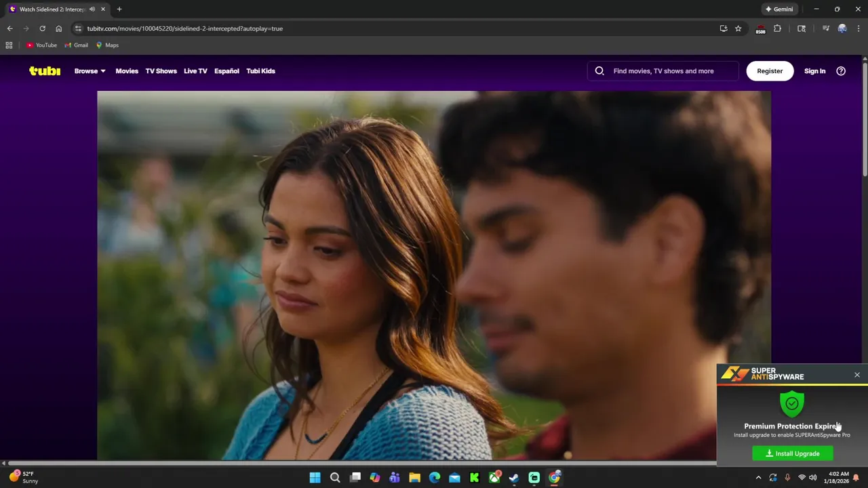Reload the page
The image size is (868, 488).
tap(42, 28)
